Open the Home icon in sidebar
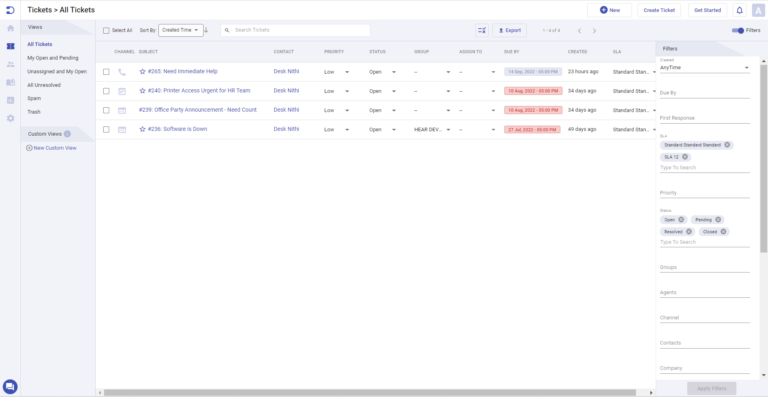 [x=10, y=28]
